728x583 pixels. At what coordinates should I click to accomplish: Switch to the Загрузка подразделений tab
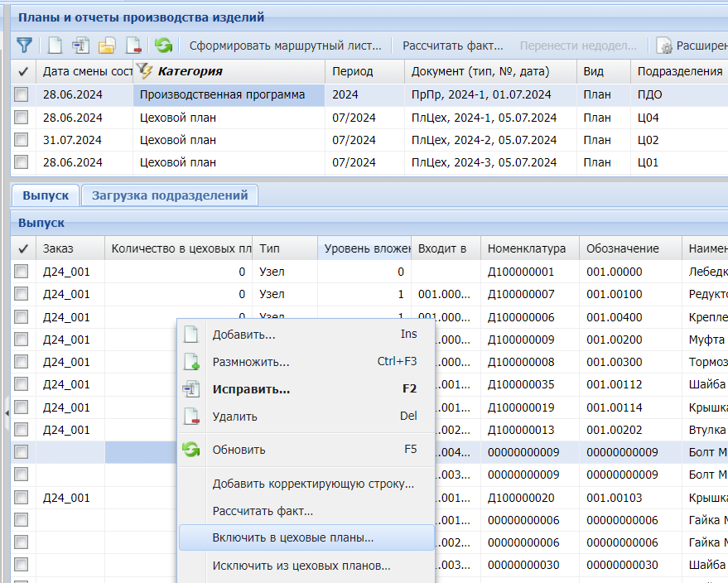tap(170, 195)
